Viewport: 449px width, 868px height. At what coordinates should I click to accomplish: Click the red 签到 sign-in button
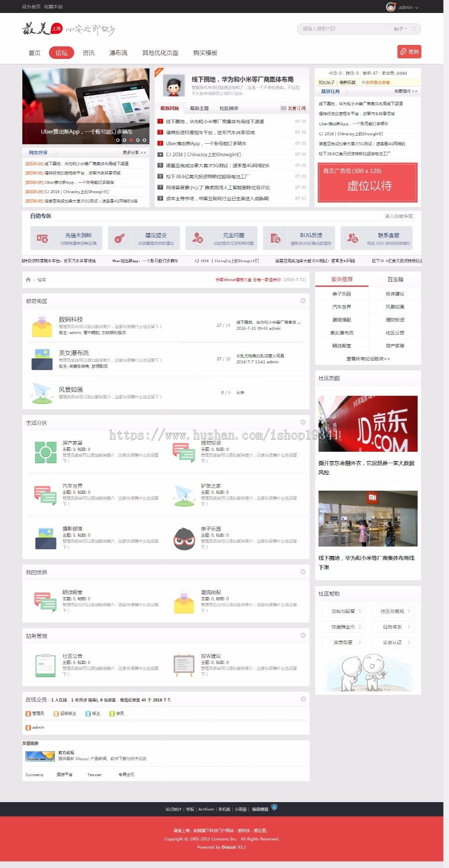(410, 51)
